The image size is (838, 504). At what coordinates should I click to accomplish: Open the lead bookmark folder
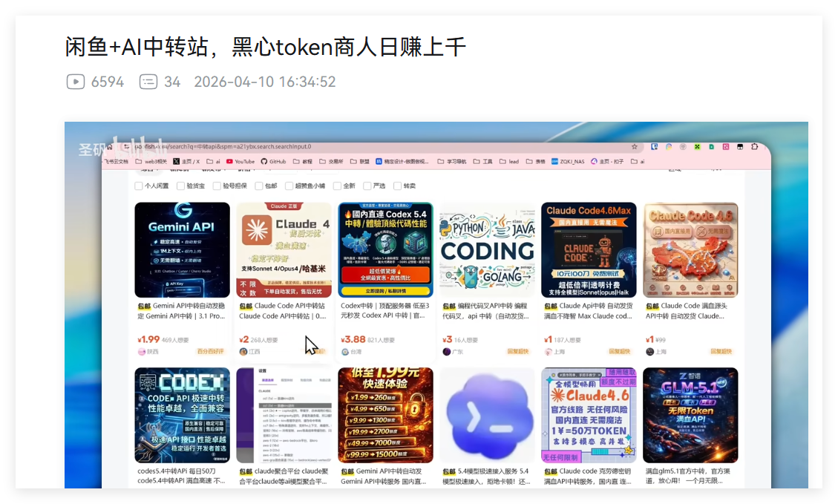(509, 161)
